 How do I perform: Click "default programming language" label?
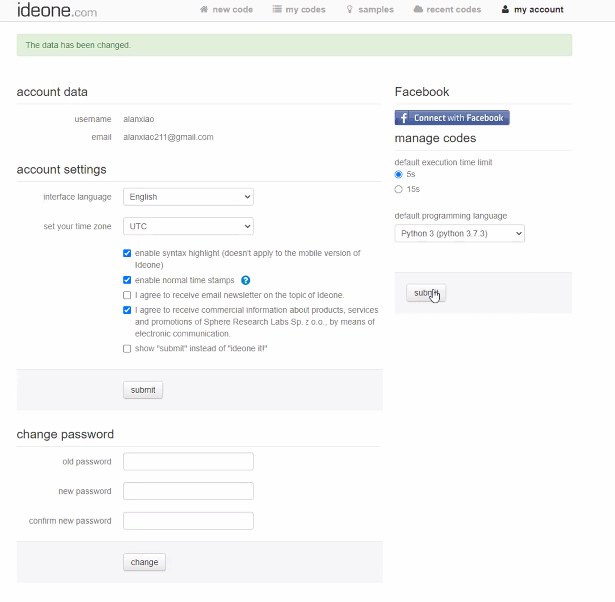pos(451,216)
